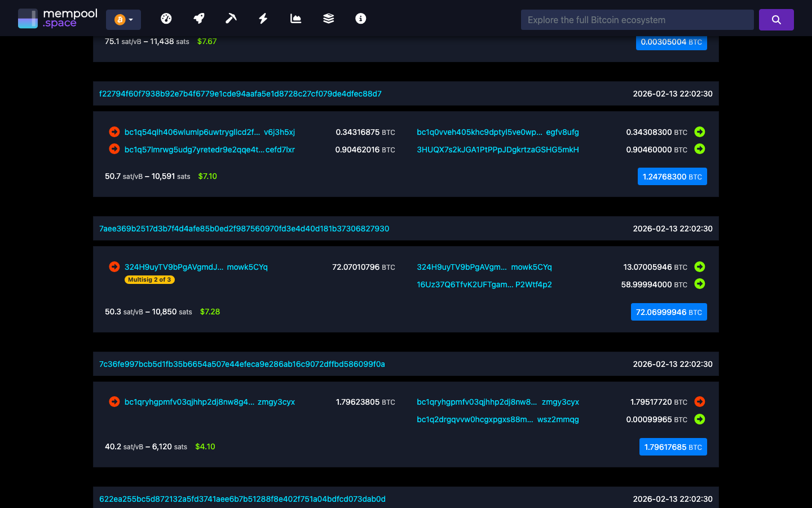
Task: Click the blue 1.24768300 BTC total button
Action: click(672, 176)
